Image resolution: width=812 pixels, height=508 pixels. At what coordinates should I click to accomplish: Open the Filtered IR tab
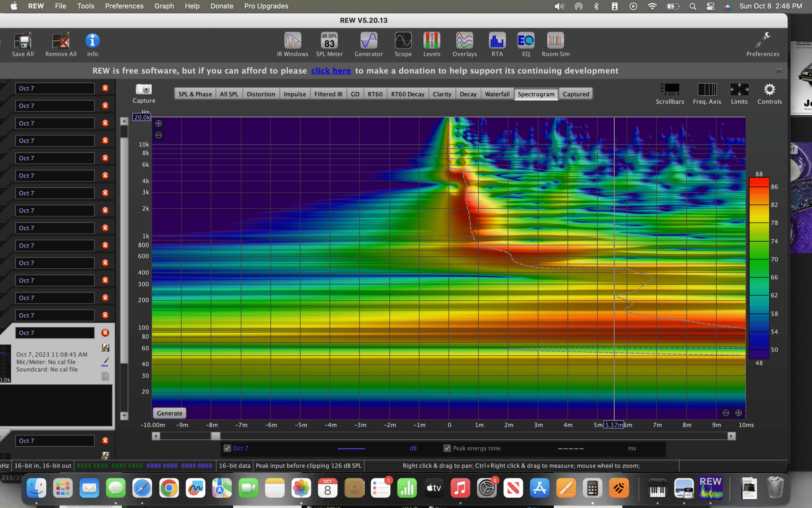coord(328,94)
